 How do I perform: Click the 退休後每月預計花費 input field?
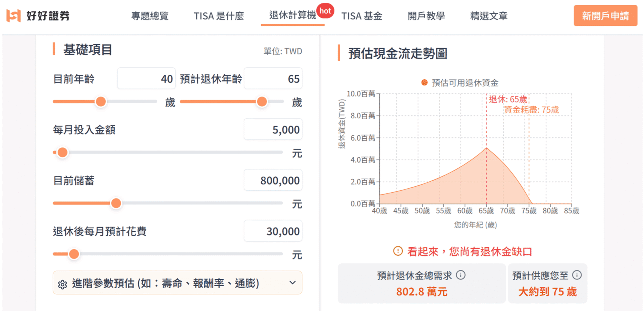tap(273, 231)
